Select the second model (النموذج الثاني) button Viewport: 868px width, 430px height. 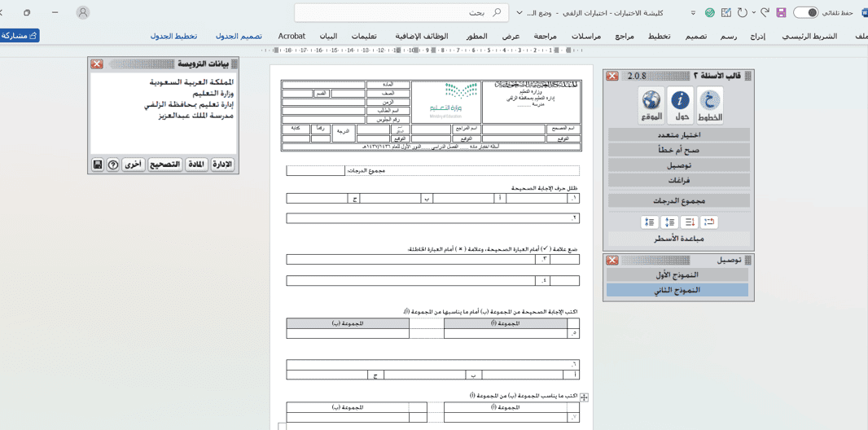click(677, 290)
